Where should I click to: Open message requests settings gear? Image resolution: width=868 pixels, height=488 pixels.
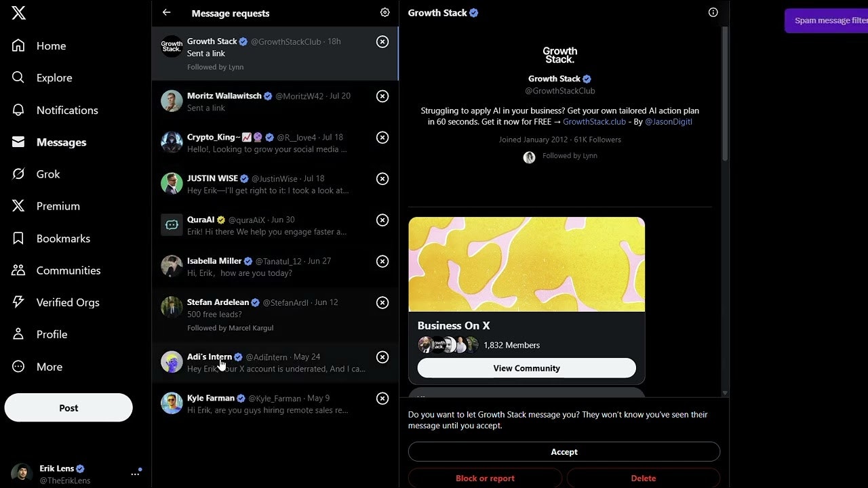(x=385, y=12)
